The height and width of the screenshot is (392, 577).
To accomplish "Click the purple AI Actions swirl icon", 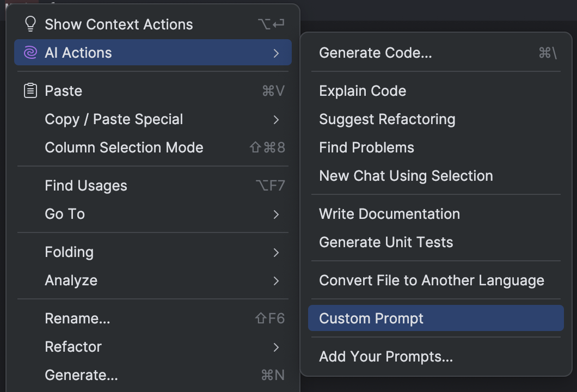I will point(30,53).
